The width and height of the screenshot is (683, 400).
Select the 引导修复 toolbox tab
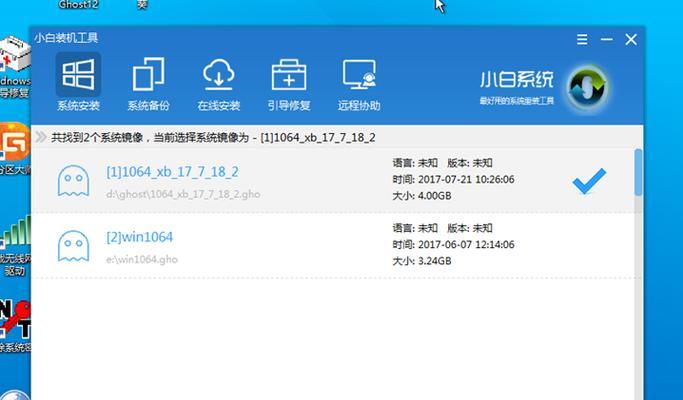289,83
